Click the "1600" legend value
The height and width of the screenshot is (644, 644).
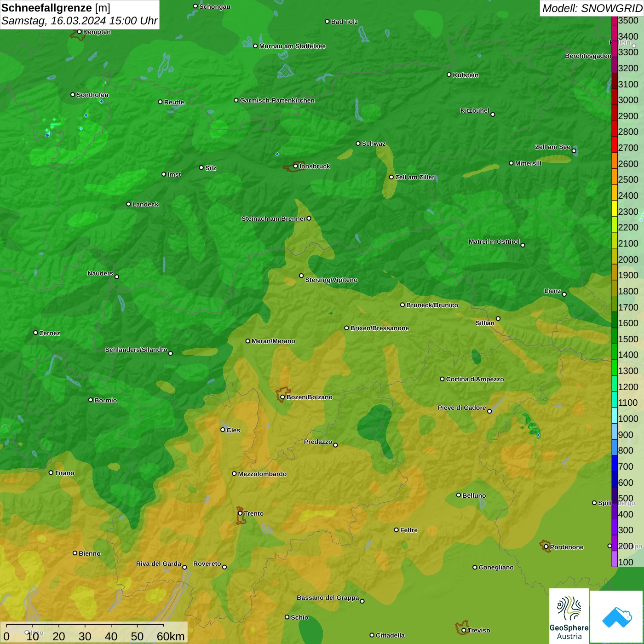(x=628, y=323)
